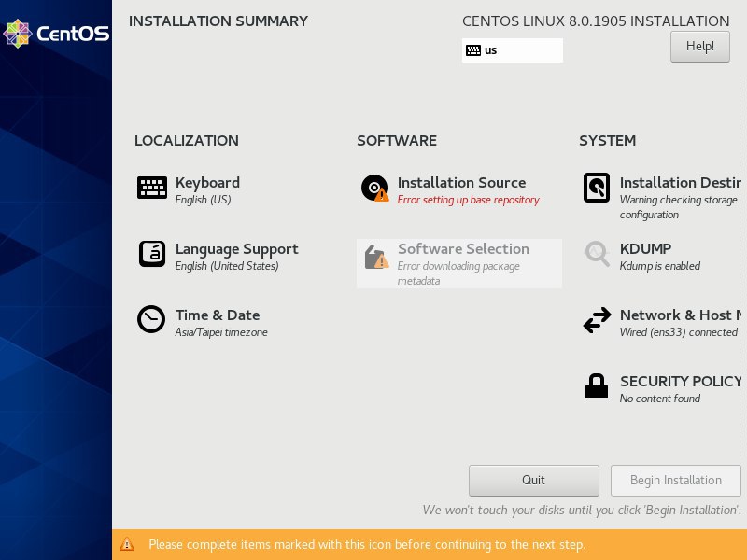Click 'Wired (ens33) connected' status text
747x560 pixels.
pos(679,332)
